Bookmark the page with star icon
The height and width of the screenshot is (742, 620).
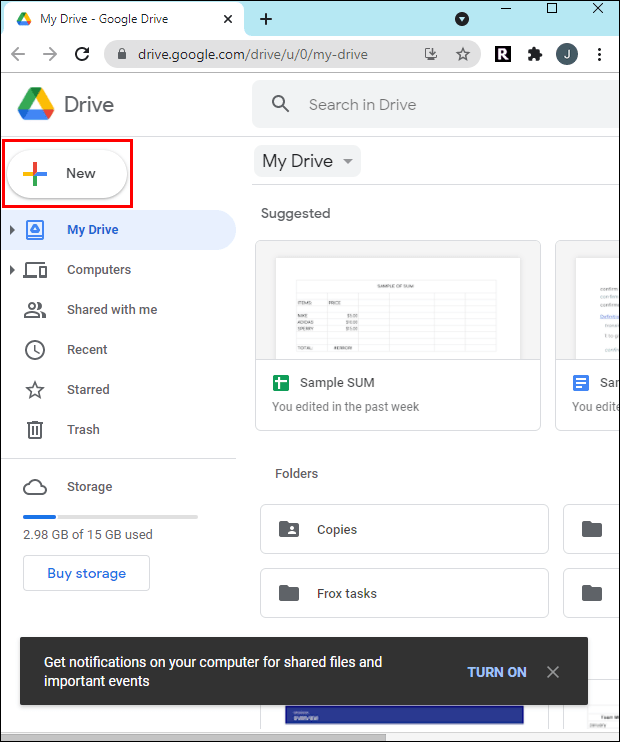tap(462, 54)
